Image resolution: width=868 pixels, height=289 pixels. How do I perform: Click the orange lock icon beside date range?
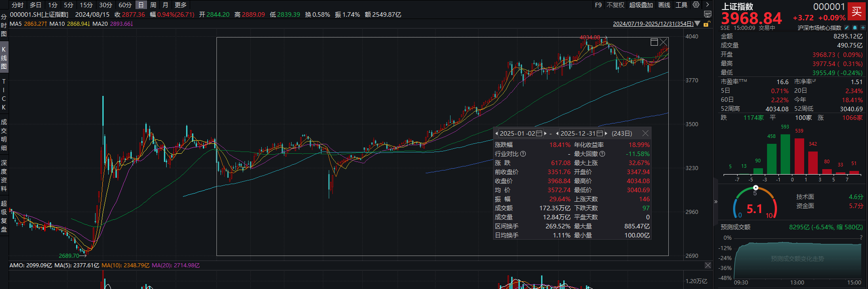(x=707, y=24)
